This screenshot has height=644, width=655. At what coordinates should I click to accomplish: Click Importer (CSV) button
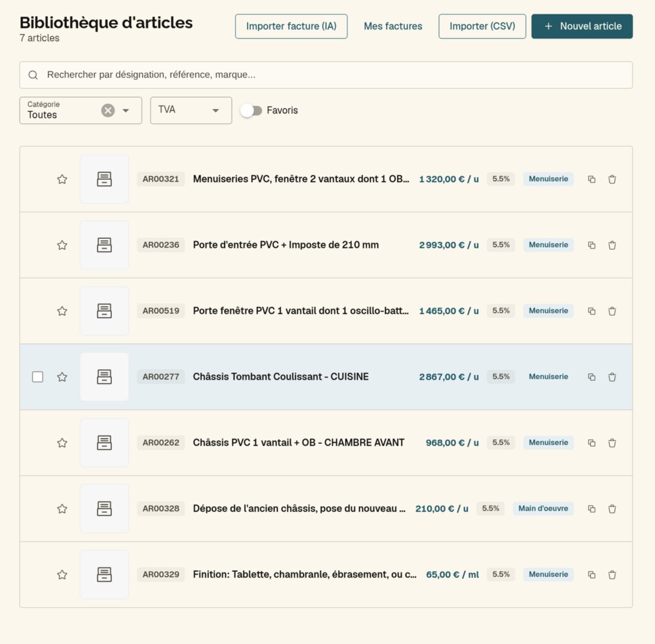(x=482, y=26)
